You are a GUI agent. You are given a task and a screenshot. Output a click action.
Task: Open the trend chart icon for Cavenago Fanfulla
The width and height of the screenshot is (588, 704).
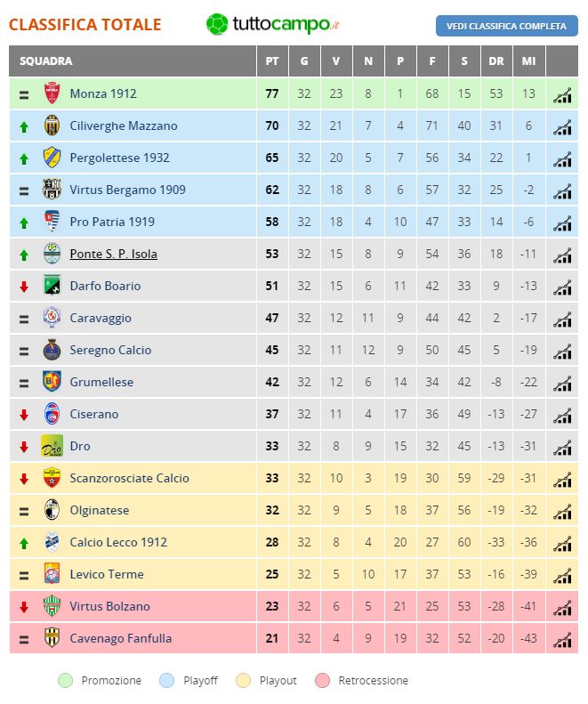point(561,639)
